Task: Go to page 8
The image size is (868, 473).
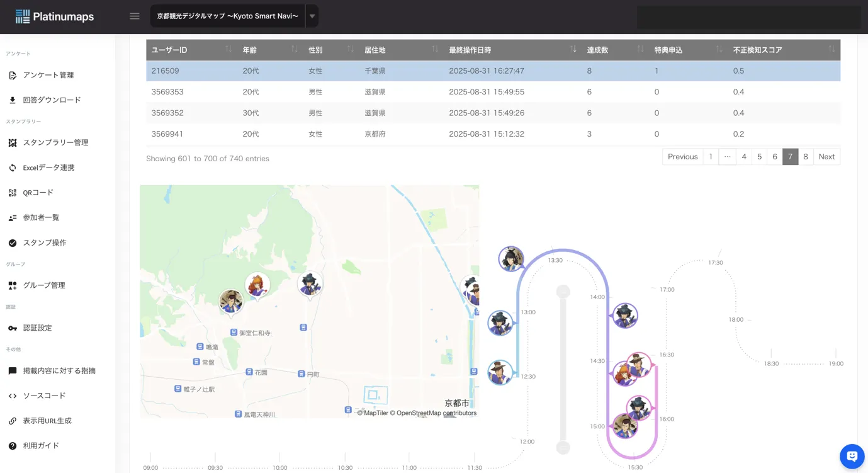Action: 806,157
